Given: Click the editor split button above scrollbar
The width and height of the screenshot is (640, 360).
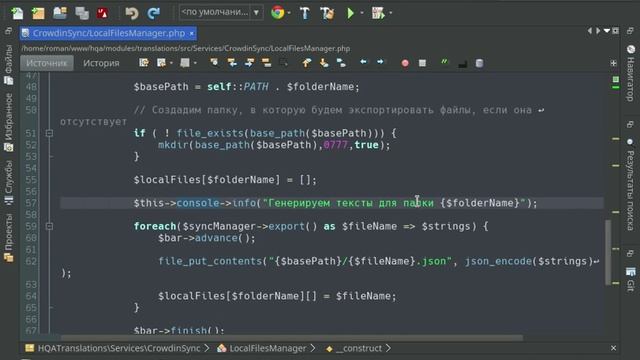Looking at the screenshot, I should (x=613, y=63).
